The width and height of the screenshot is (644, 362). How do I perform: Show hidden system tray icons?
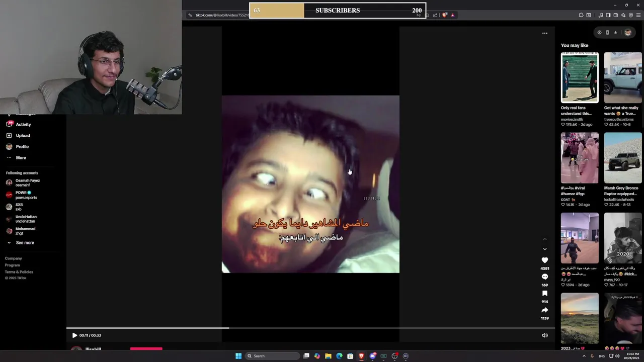[x=584, y=356]
